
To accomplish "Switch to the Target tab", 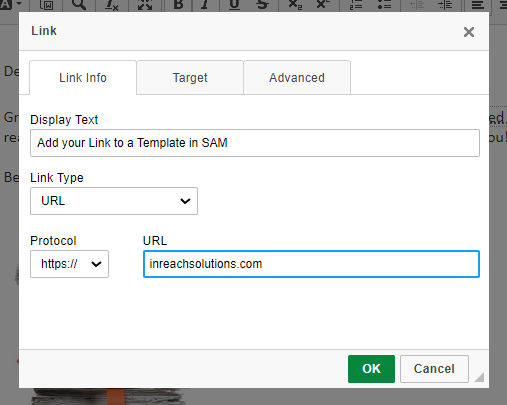I will point(190,78).
